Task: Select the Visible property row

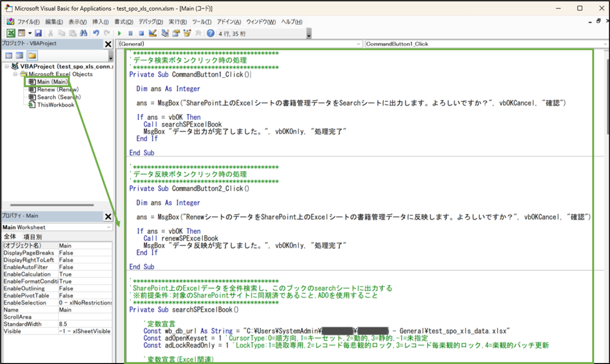Action: (57, 331)
